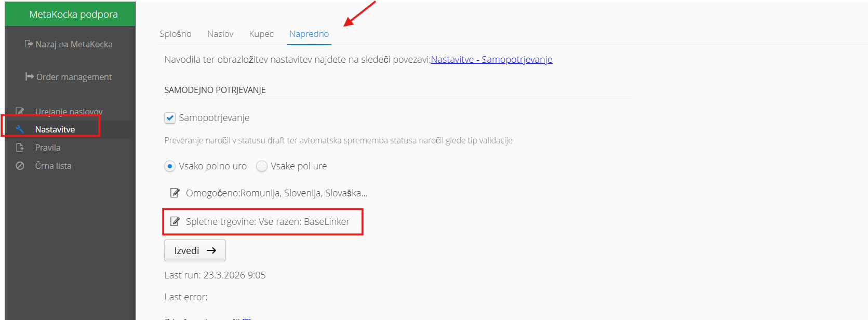
Task: Open the Naslov tab
Action: pyautogui.click(x=220, y=34)
